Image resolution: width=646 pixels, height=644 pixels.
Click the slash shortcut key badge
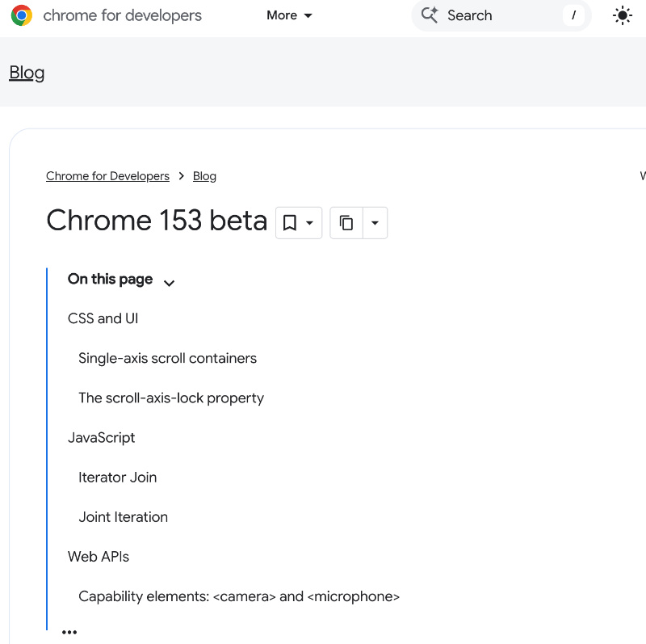pyautogui.click(x=573, y=15)
